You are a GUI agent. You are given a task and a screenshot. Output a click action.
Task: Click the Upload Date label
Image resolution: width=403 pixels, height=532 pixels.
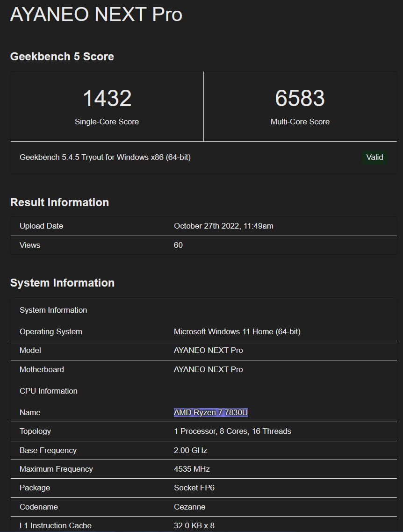[x=42, y=226]
